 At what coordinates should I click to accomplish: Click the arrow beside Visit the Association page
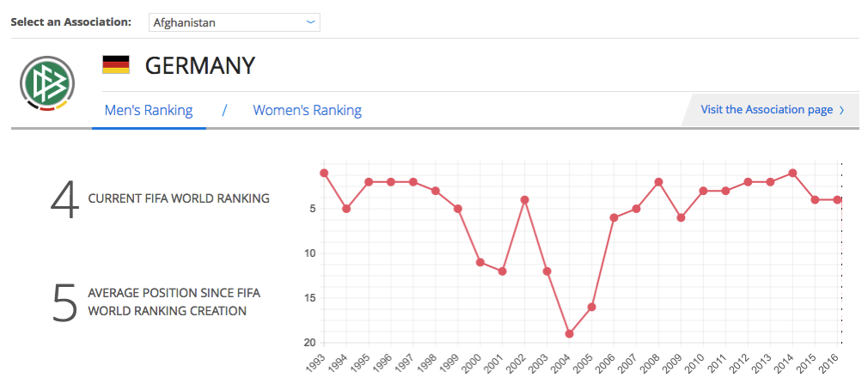click(841, 110)
